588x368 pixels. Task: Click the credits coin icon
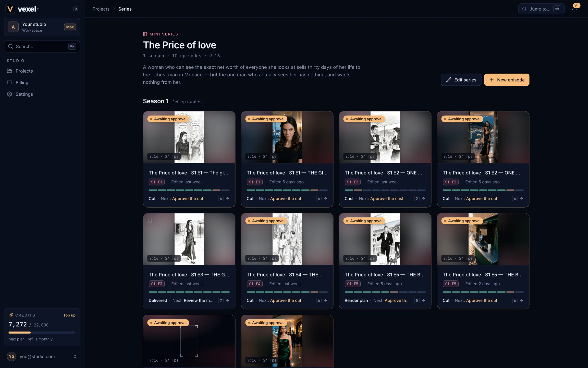(11, 315)
